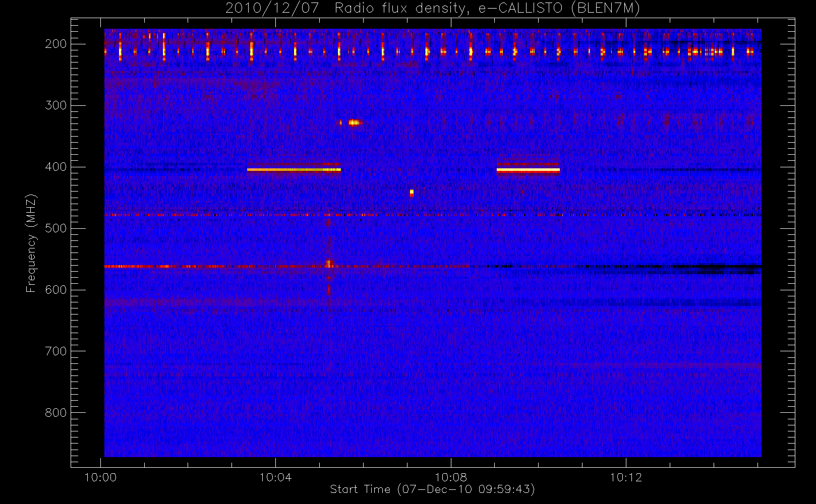Select the 200 frequency tick label
This screenshot has width=816, height=504.
[x=56, y=44]
